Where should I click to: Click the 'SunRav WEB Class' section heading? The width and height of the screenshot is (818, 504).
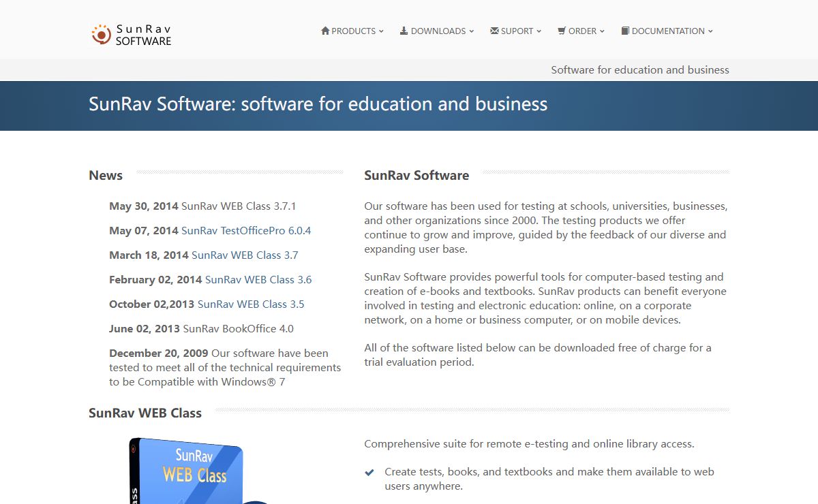click(x=145, y=413)
